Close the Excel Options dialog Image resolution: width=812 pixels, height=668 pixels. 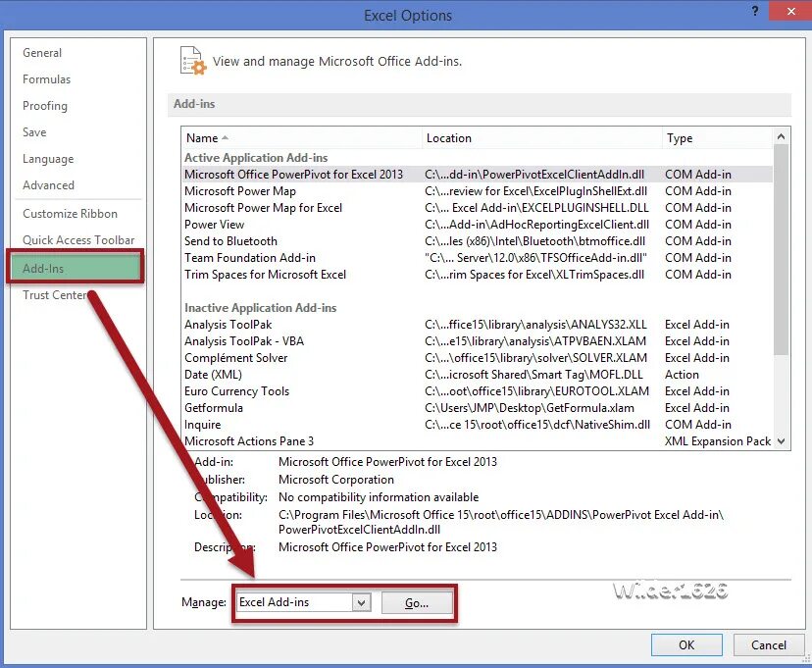pyautogui.click(x=790, y=11)
